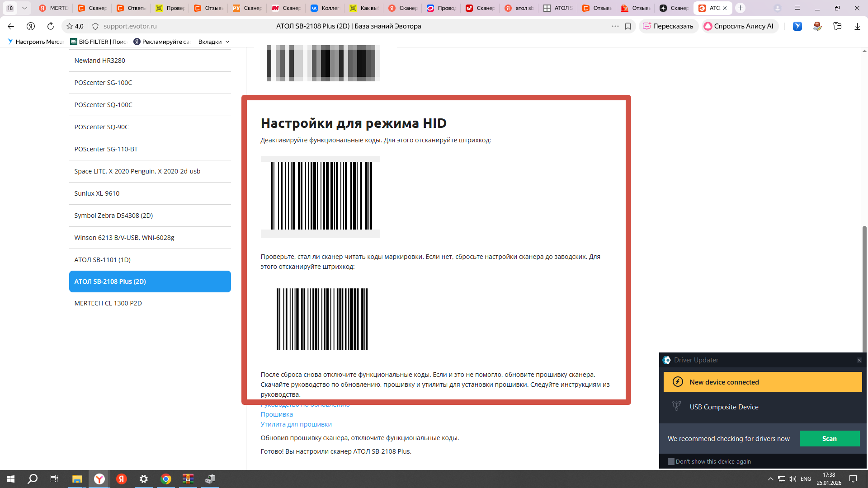Click the Прошивка download link

tap(277, 414)
